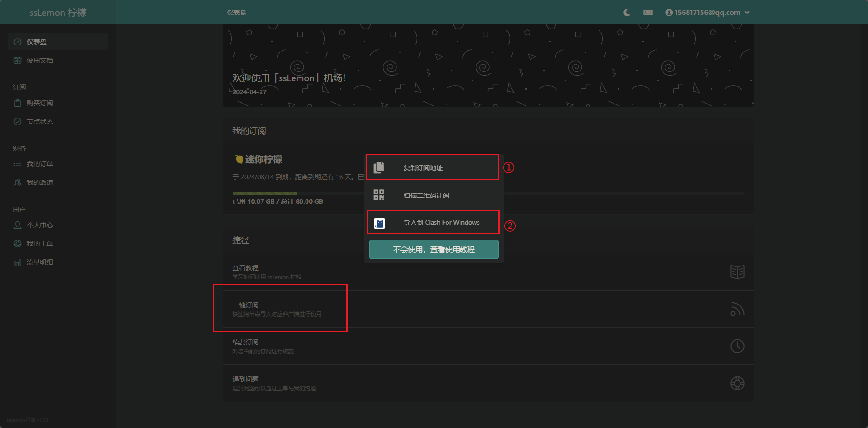Click 不会使用，查看使用教程 button
868x428 pixels.
click(x=434, y=249)
